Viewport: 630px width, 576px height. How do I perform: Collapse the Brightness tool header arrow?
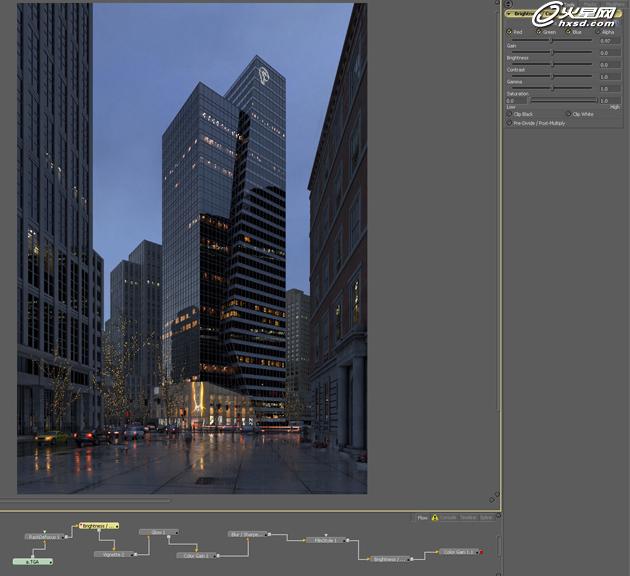[508, 14]
